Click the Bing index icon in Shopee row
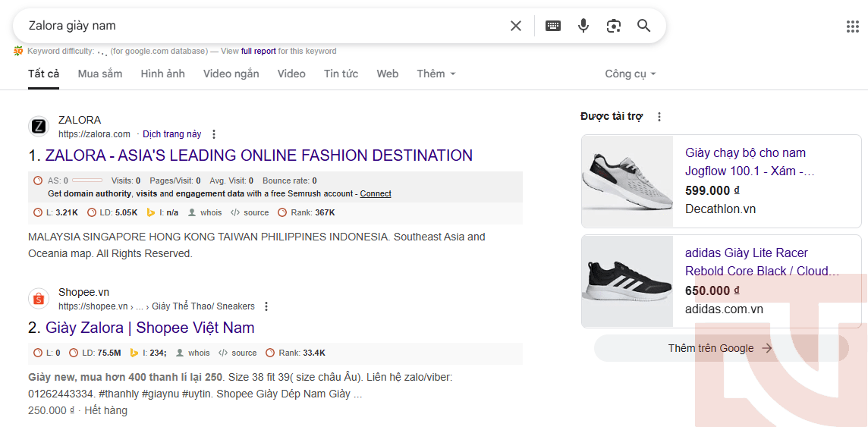This screenshot has width=868, height=427. 134,353
